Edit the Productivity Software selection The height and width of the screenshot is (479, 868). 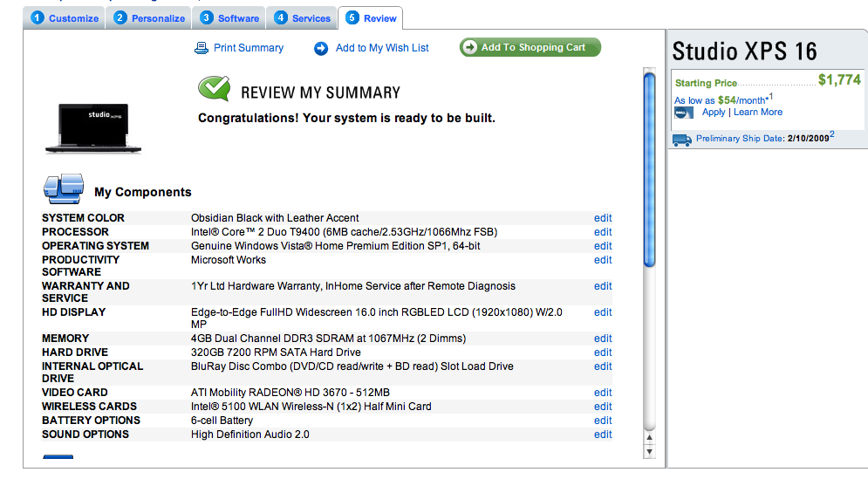pos(603,260)
